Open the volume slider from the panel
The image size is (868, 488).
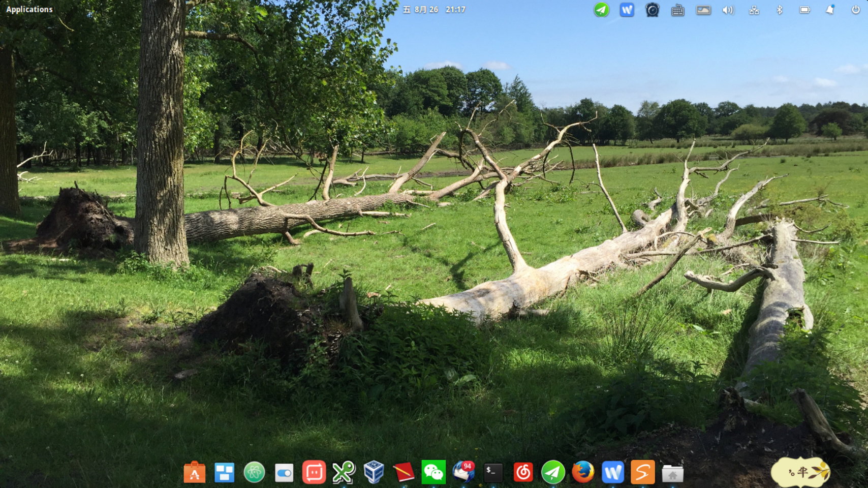(x=728, y=9)
